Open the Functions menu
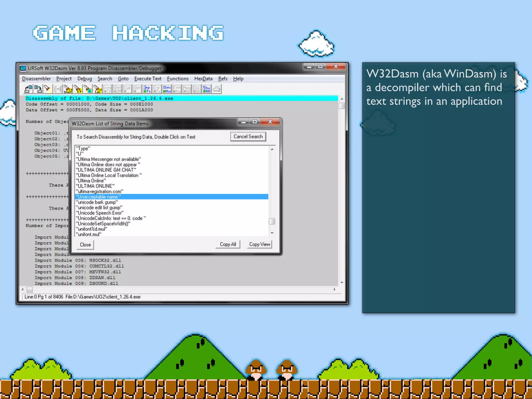The image size is (532, 399). click(x=178, y=79)
